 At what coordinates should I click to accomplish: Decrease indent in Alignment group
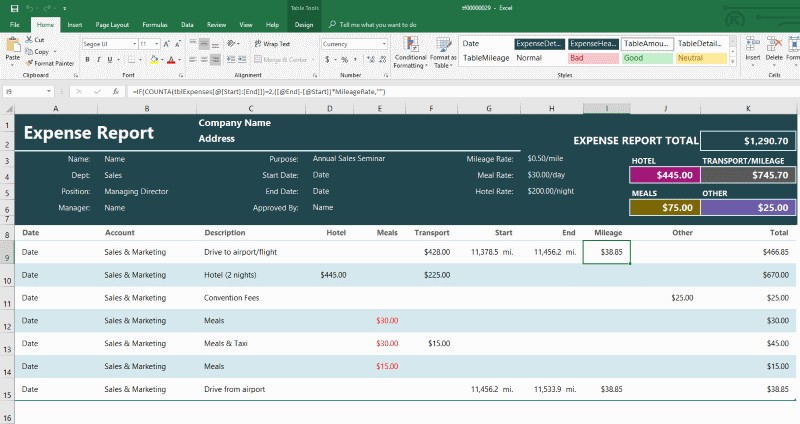231,60
